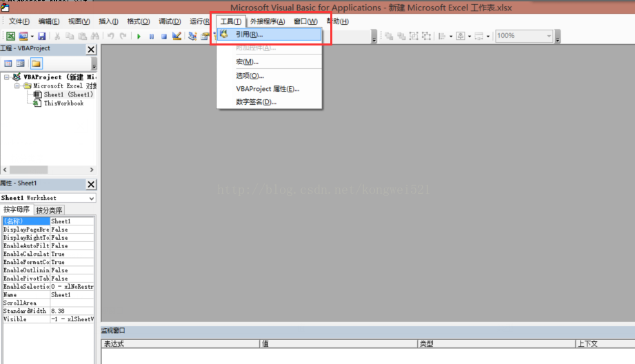Image resolution: width=635 pixels, height=364 pixels.
Task: Choose 宏(M)... menu entry
Action: 270,61
